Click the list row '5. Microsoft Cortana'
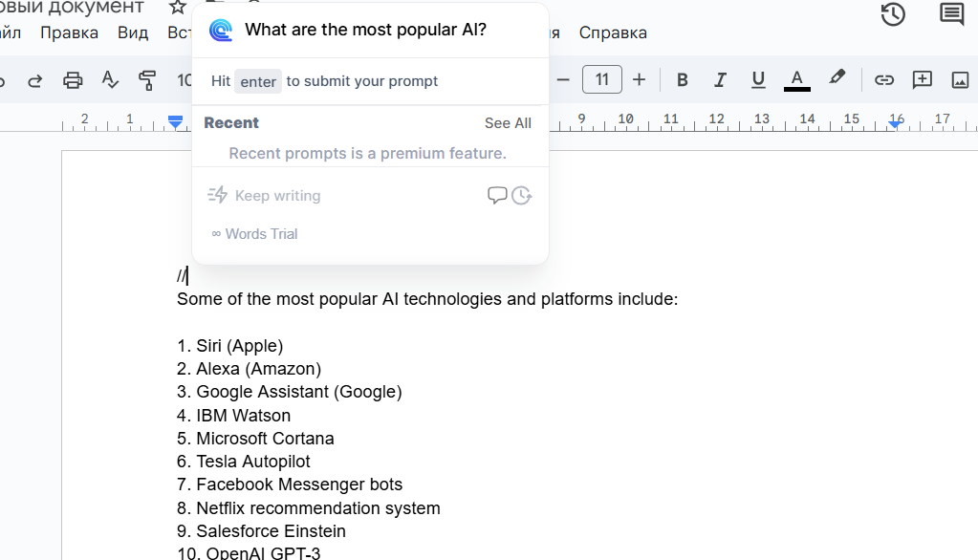978x560 pixels. [255, 439]
